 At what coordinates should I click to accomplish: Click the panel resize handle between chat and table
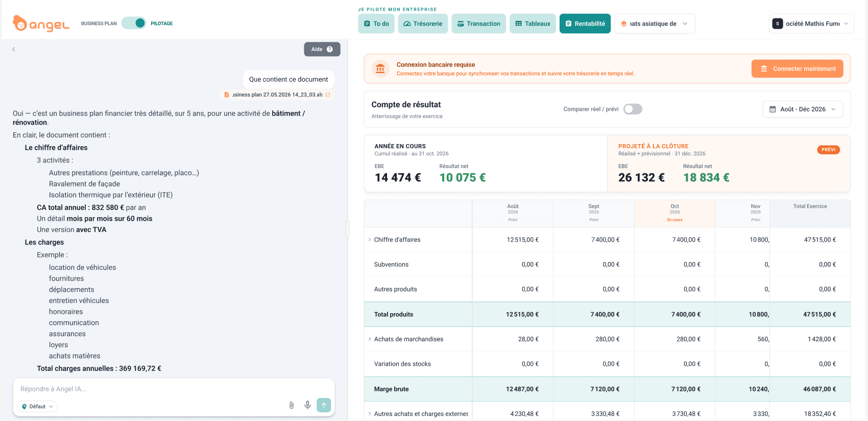pyautogui.click(x=348, y=229)
